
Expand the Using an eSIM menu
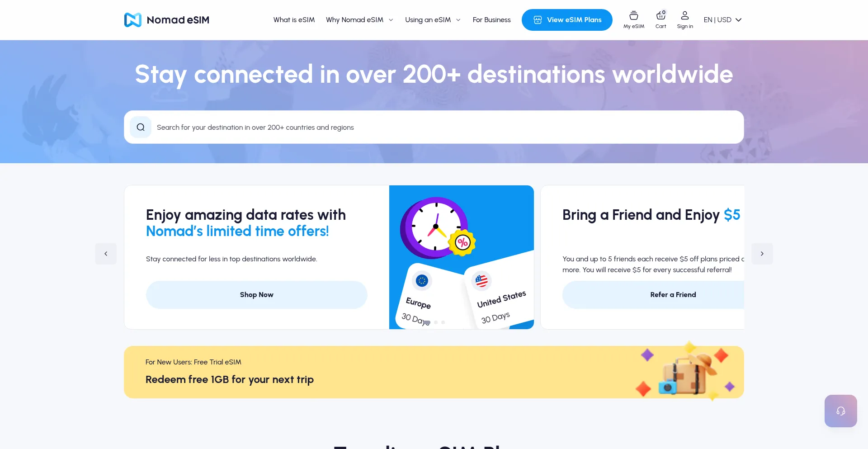[432, 19]
